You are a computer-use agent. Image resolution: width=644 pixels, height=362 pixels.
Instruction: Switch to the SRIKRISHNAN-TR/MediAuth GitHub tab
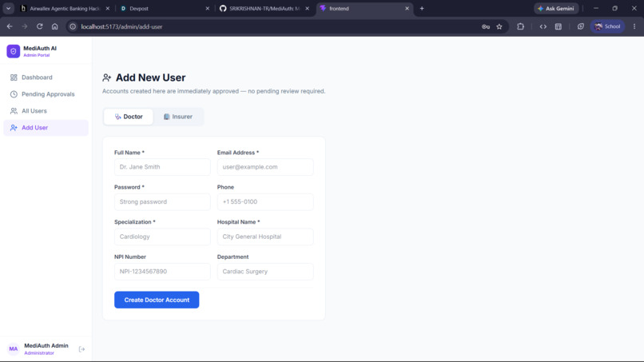264,8
